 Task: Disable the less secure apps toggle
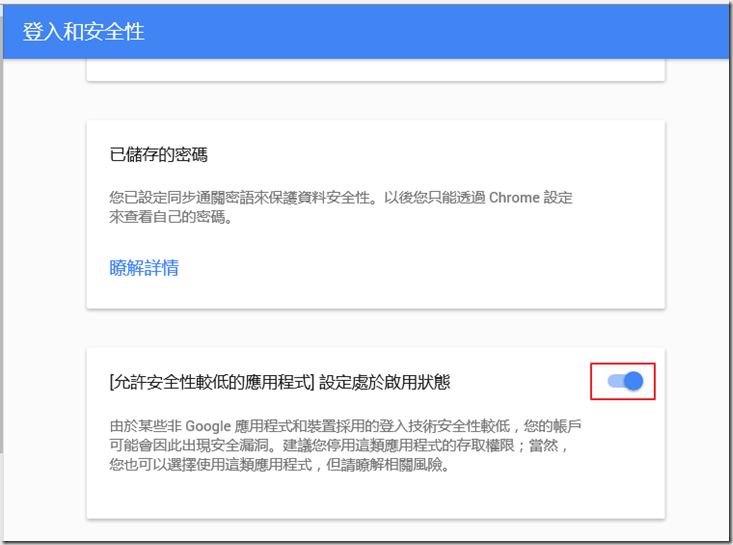point(624,381)
